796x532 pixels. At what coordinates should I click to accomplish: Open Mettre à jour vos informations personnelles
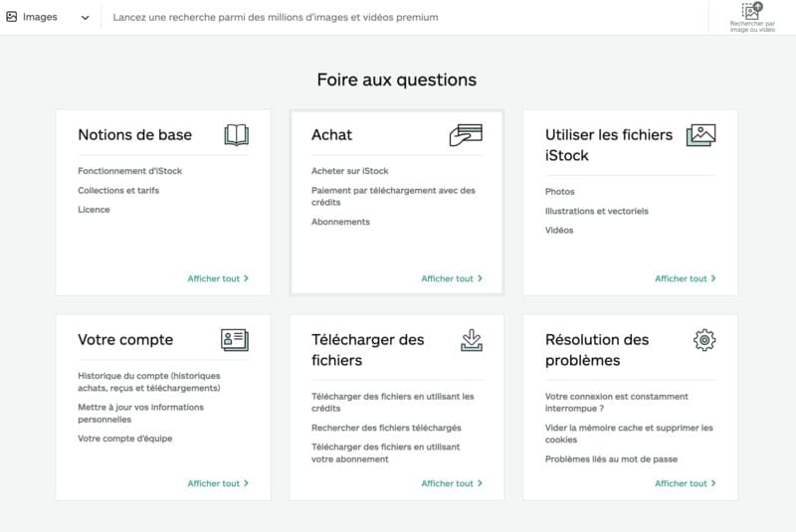click(140, 414)
